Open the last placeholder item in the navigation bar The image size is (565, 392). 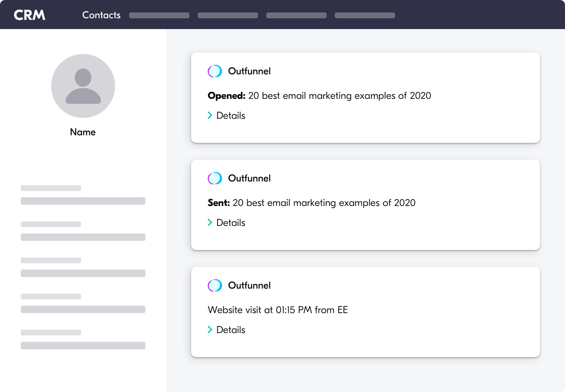pos(365,15)
